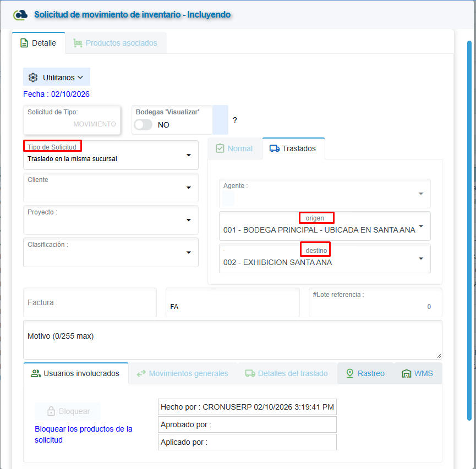Click the Detalle document icon

point(24,43)
